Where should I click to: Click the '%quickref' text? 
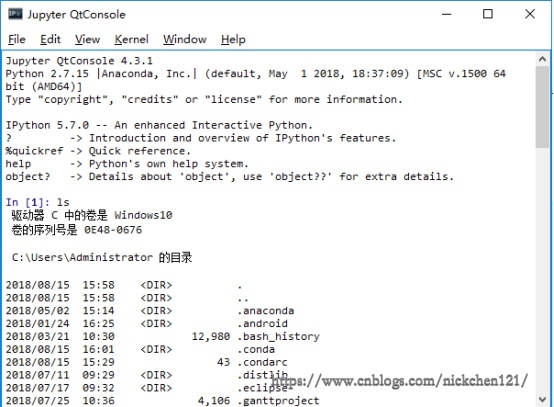(x=34, y=151)
